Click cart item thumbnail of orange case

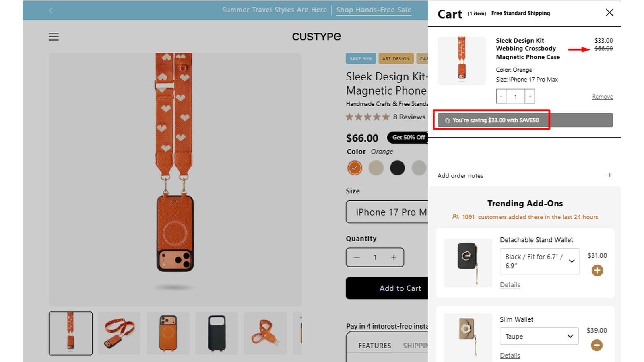(462, 61)
